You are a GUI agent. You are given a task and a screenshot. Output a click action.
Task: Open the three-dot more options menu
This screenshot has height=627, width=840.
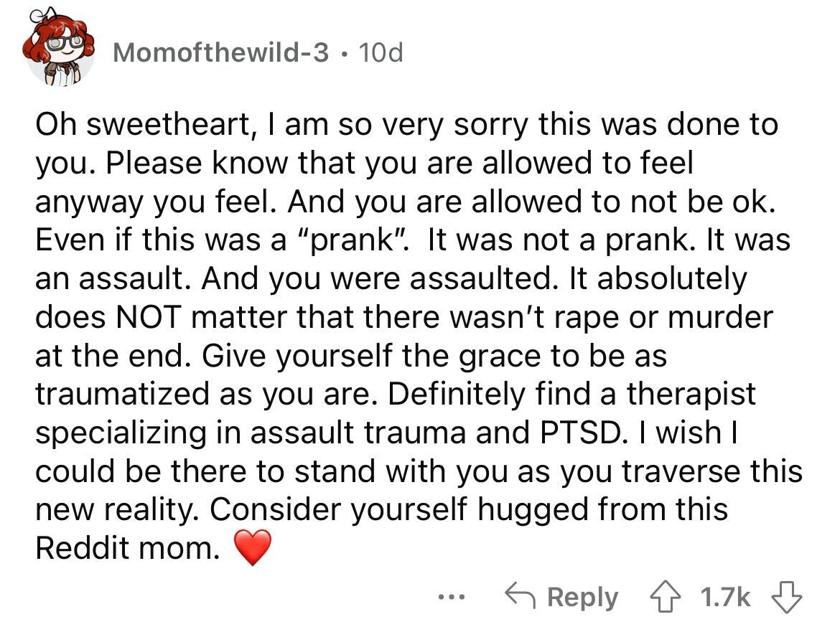[x=451, y=596]
